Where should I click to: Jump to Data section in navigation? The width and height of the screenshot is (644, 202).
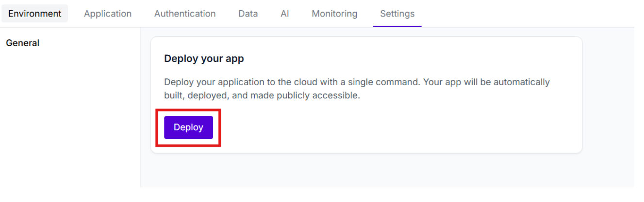248,14
